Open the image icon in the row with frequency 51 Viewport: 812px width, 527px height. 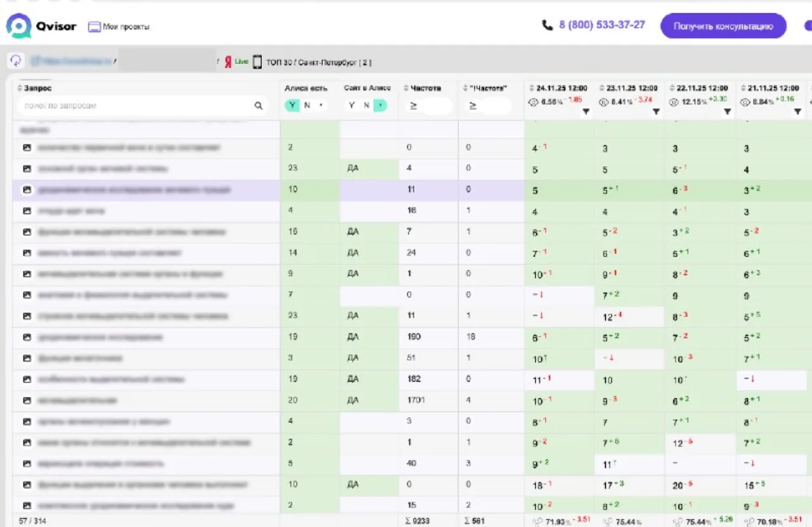(27, 358)
